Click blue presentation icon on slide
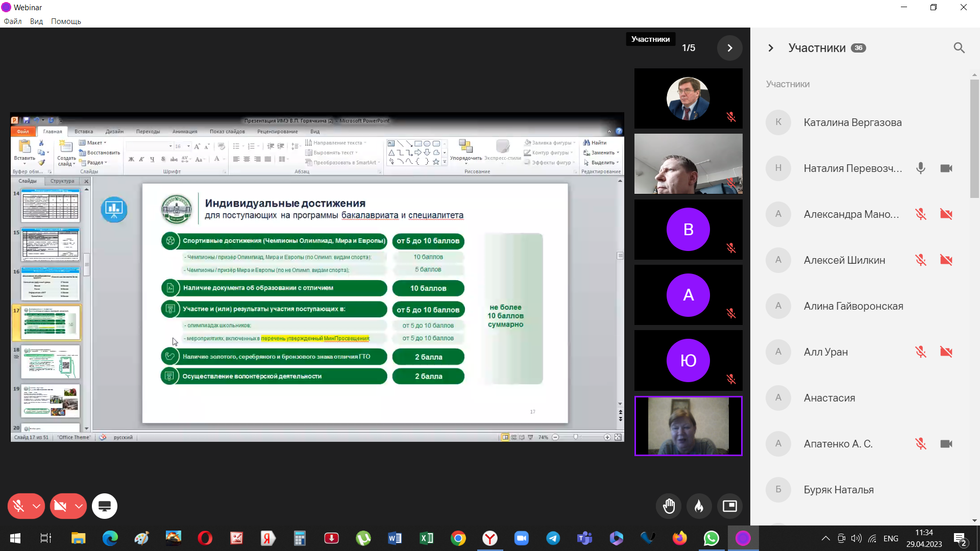Screen dimensions: 980x551 coord(114,209)
